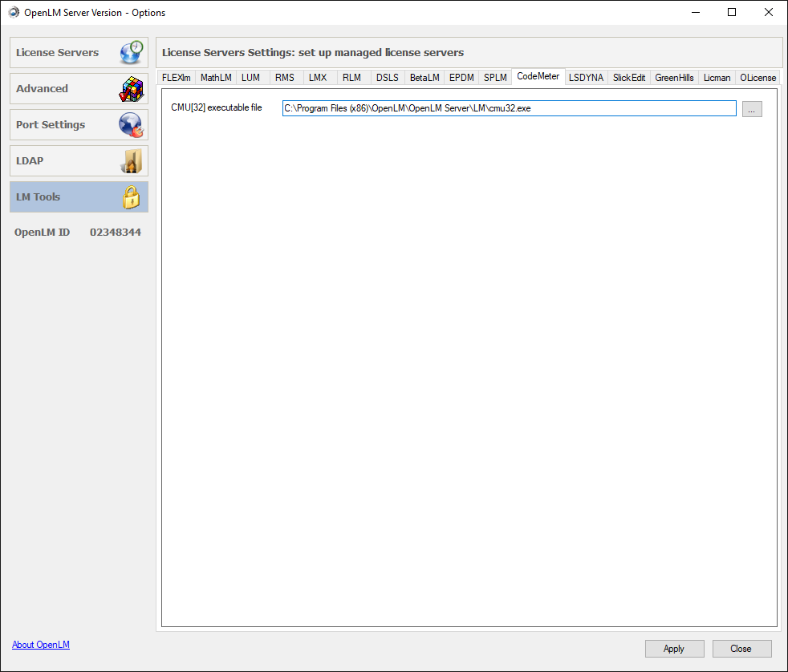
Task: Click the Apply button
Action: pos(674,649)
